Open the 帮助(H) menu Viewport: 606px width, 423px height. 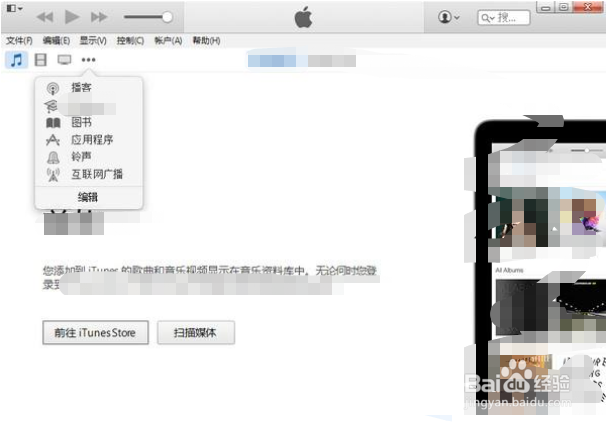pos(206,40)
